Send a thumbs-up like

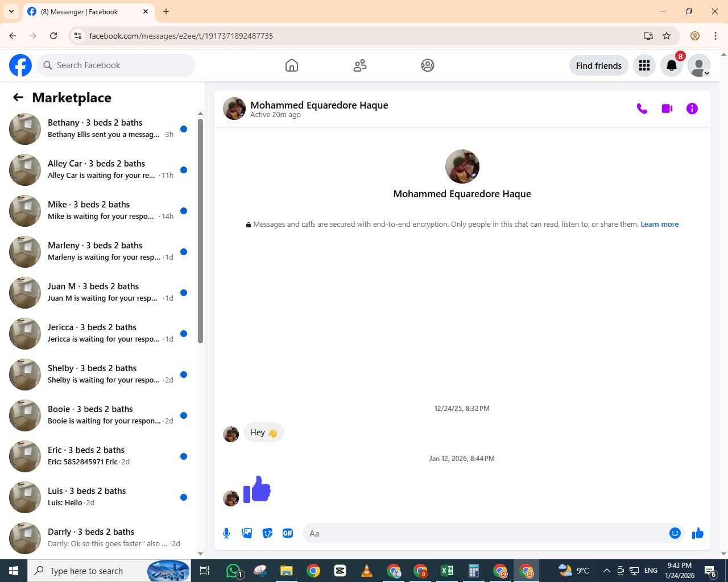[698, 533]
